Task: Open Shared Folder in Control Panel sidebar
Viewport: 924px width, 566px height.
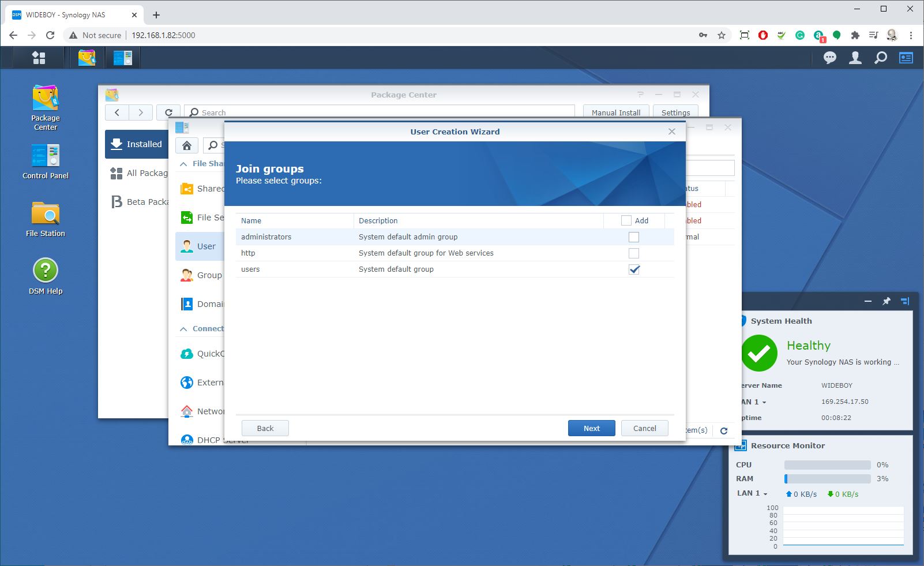Action: 200,189
